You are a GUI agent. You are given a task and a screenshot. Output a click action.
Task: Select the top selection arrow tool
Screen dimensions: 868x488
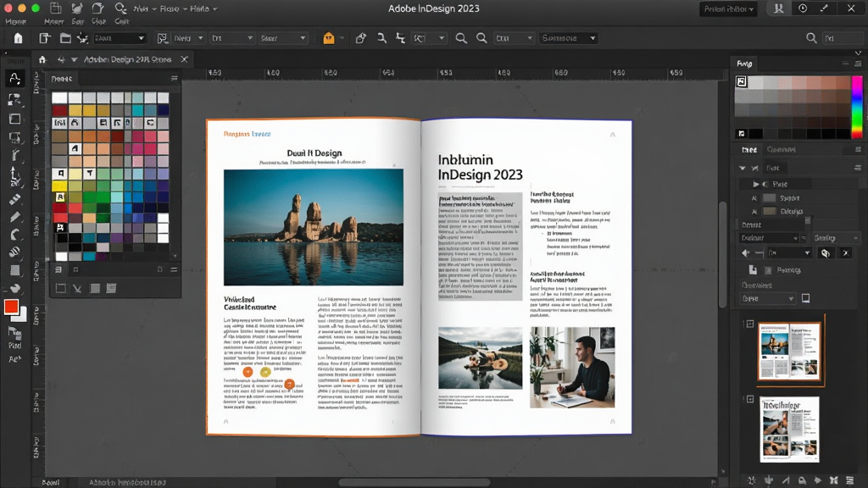tap(15, 79)
